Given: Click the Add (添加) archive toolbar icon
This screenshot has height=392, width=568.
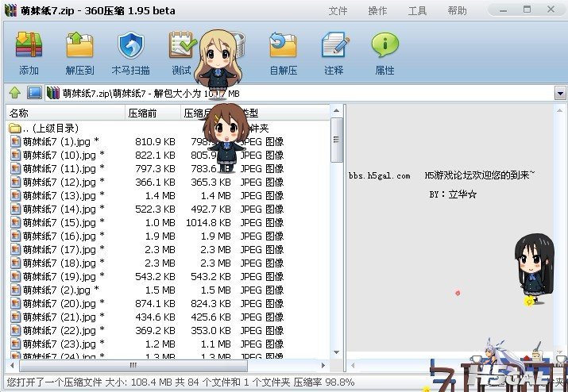Looking at the screenshot, I should click(x=29, y=44).
